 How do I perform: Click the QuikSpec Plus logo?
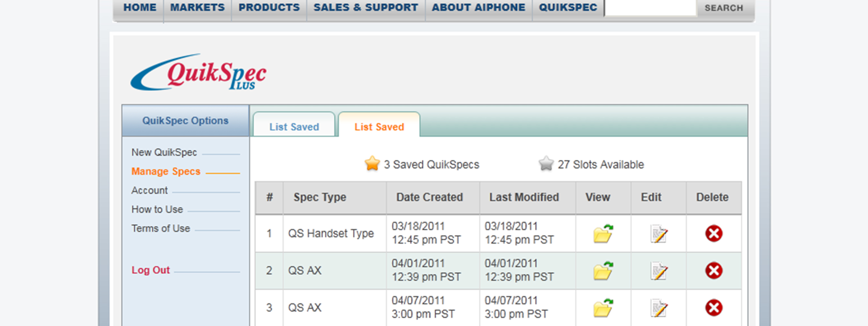point(198,72)
